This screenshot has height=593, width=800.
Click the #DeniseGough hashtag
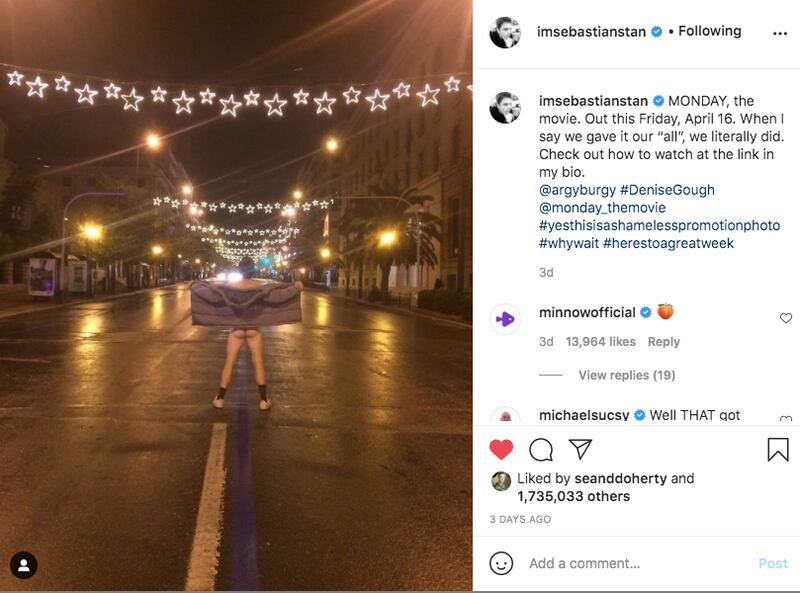[667, 190]
